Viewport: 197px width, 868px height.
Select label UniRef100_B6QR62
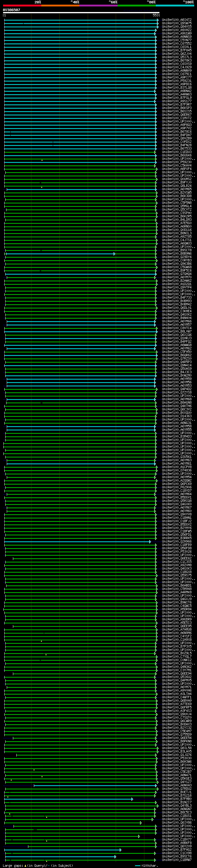pos(176,355)
